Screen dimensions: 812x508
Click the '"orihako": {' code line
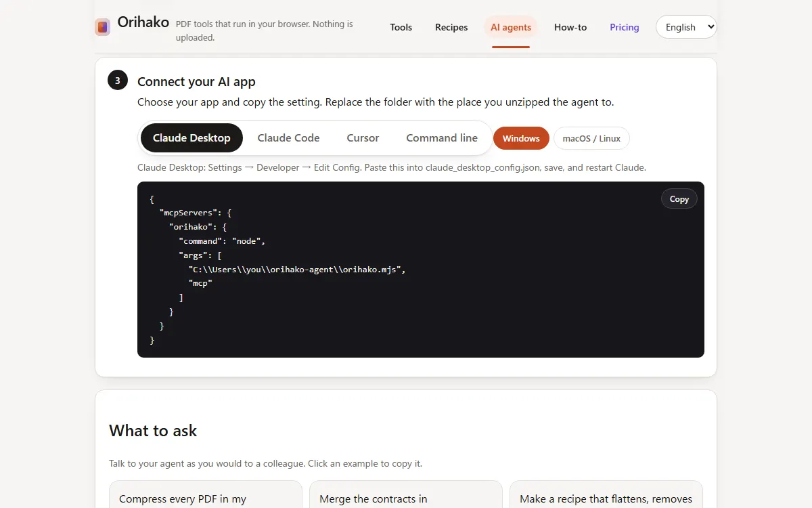pos(198,227)
